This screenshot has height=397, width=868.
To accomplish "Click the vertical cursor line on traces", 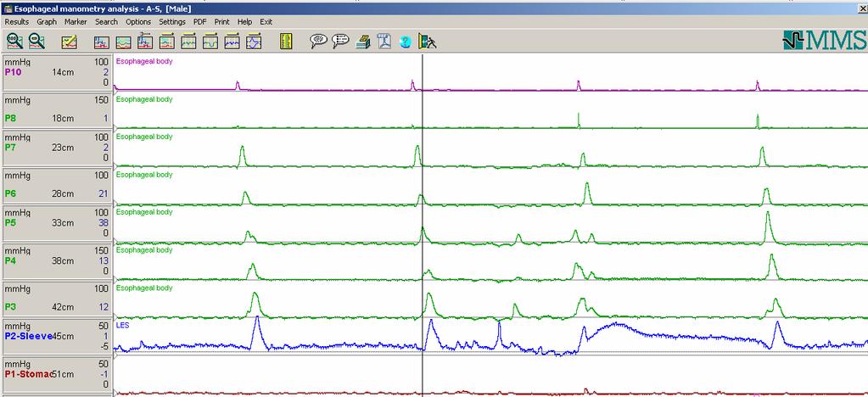I will (423, 224).
